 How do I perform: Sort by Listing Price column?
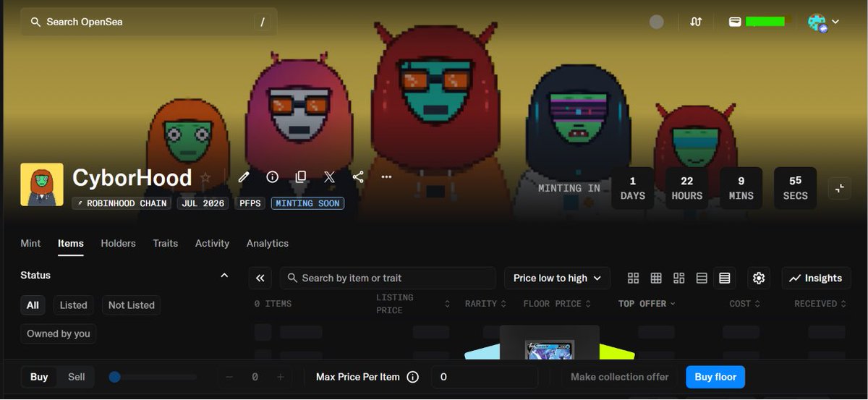413,304
